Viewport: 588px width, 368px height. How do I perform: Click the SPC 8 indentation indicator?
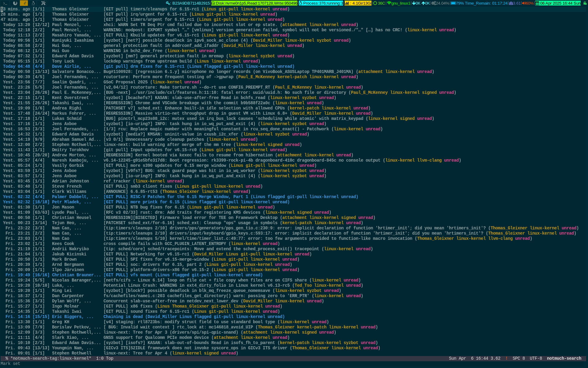(x=518, y=358)
